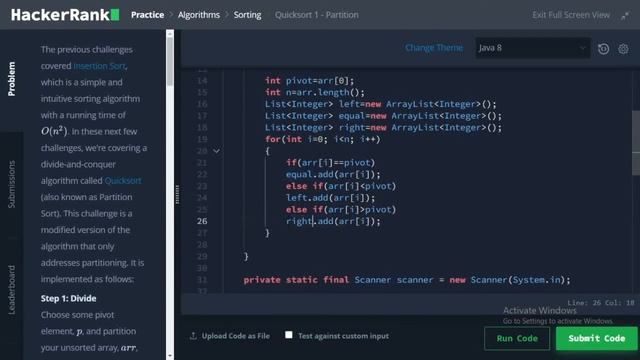Open the HackerRank home logo
Image resolution: width=640 pixels, height=360 pixels.
tap(65, 15)
